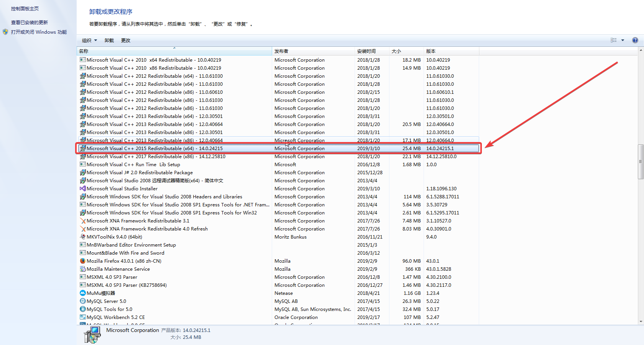
Task: Open the help question mark icon
Action: [x=635, y=40]
